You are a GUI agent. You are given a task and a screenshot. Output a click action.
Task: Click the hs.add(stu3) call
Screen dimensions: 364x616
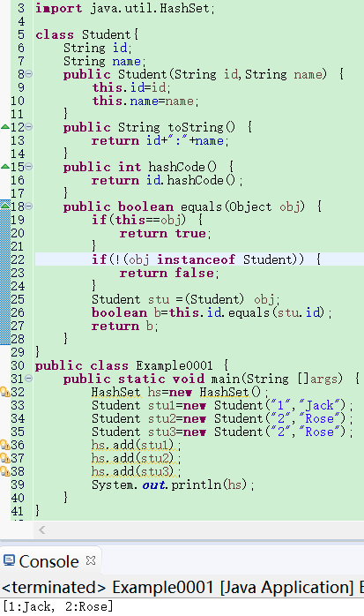[x=136, y=471]
